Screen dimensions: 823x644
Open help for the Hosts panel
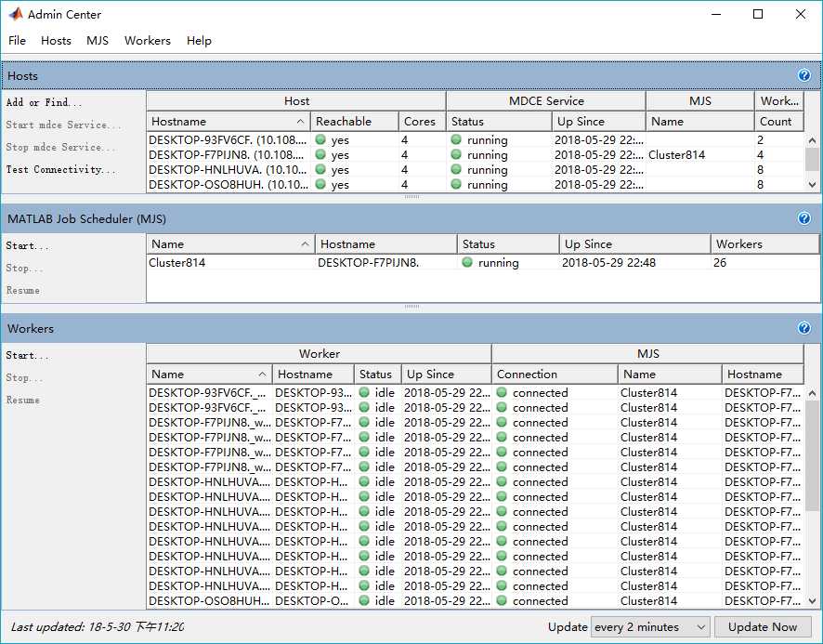(x=803, y=75)
